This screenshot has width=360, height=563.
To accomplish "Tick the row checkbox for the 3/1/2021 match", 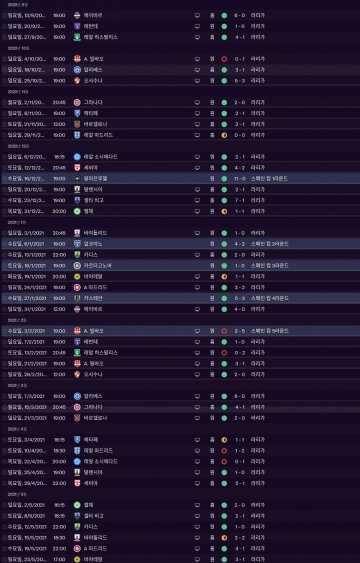I will pyautogui.click(x=4, y=233).
